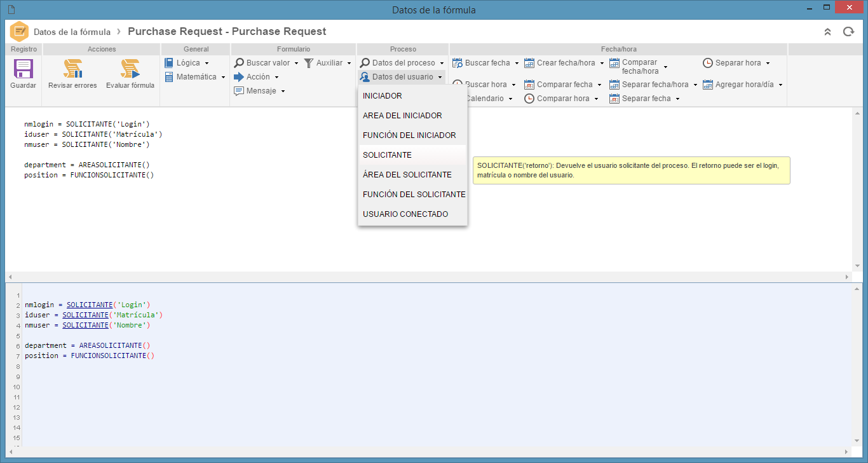Click the Auxiliar funnel icon
The width and height of the screenshot is (868, 463).
point(309,63)
